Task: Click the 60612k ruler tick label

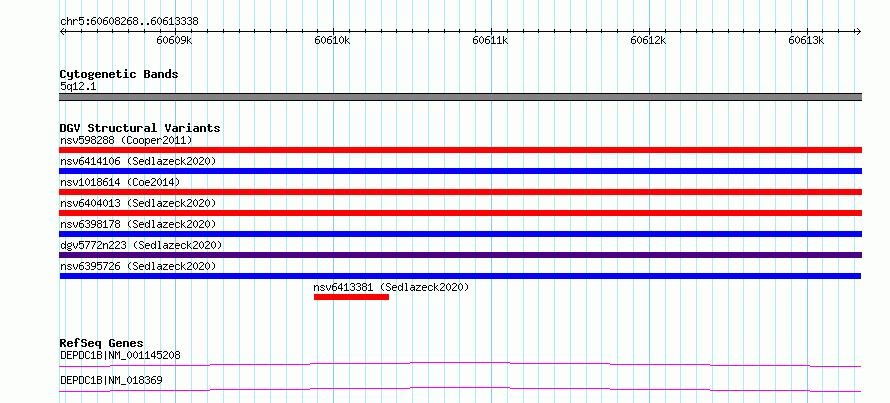Action: click(x=648, y=41)
